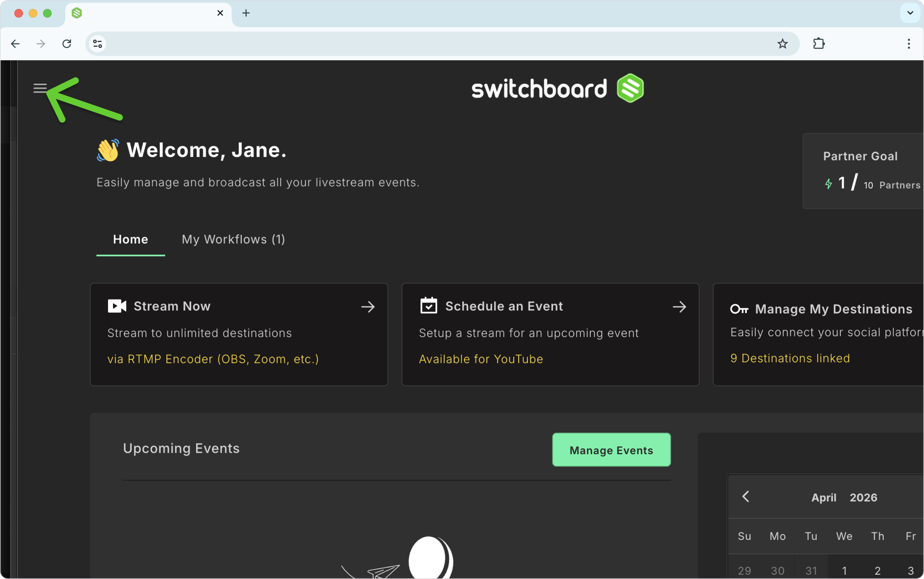Click the 9 Destinations linked text

pyautogui.click(x=790, y=358)
